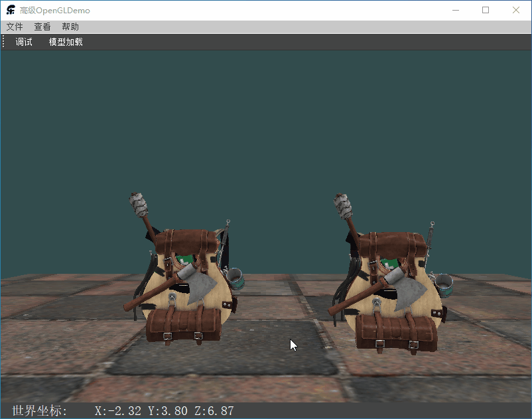Click the application icon in title bar
The height and width of the screenshot is (419, 532).
click(11, 10)
